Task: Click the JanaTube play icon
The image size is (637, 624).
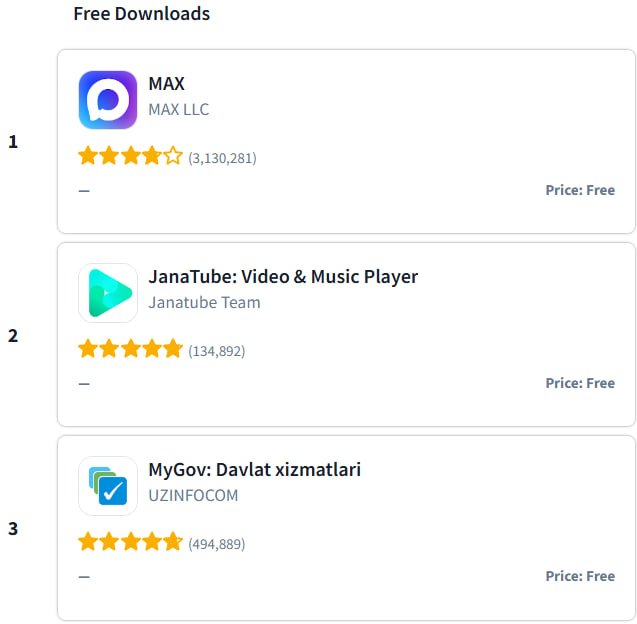Action: (108, 293)
